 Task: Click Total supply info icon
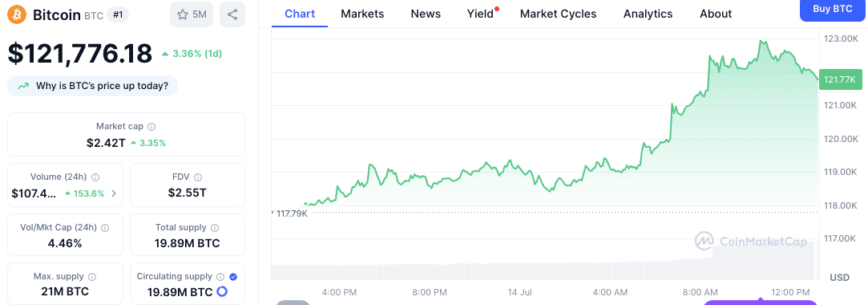tap(215, 227)
